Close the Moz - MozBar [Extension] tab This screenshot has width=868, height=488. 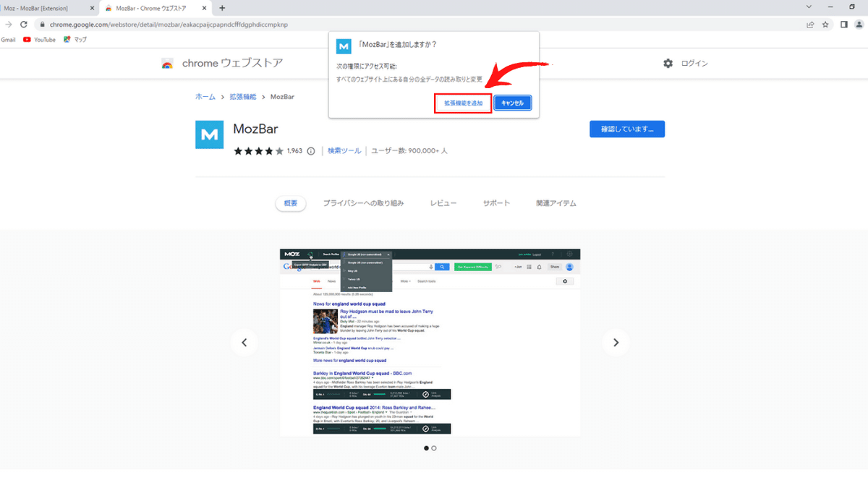[x=91, y=8]
